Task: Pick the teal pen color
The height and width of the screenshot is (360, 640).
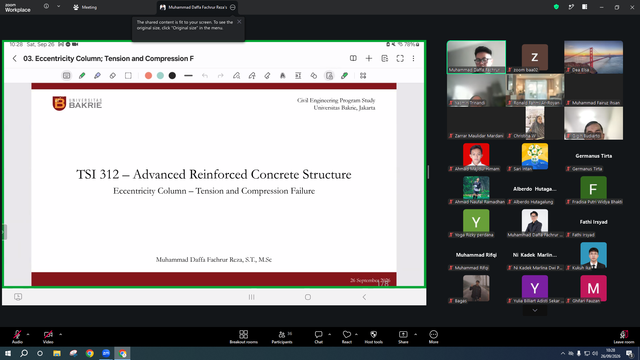Action: 160,76
